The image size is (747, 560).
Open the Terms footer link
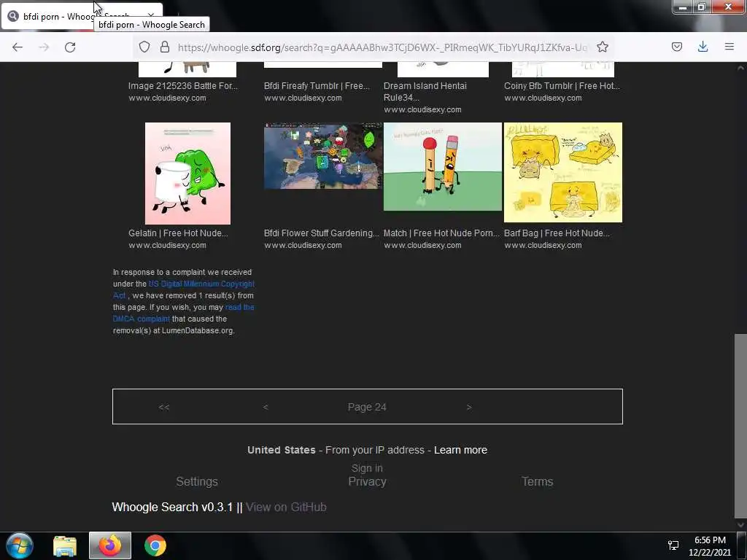coord(537,481)
